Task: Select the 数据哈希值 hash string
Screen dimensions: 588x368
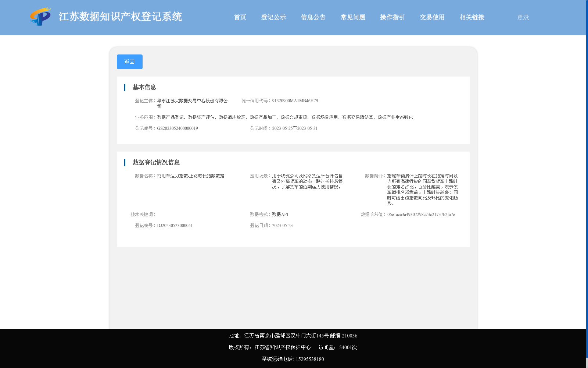Action: click(x=421, y=215)
